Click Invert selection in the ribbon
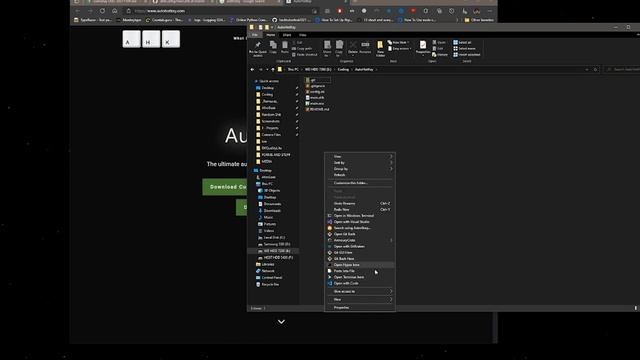The height and width of the screenshot is (360, 640). (467, 55)
